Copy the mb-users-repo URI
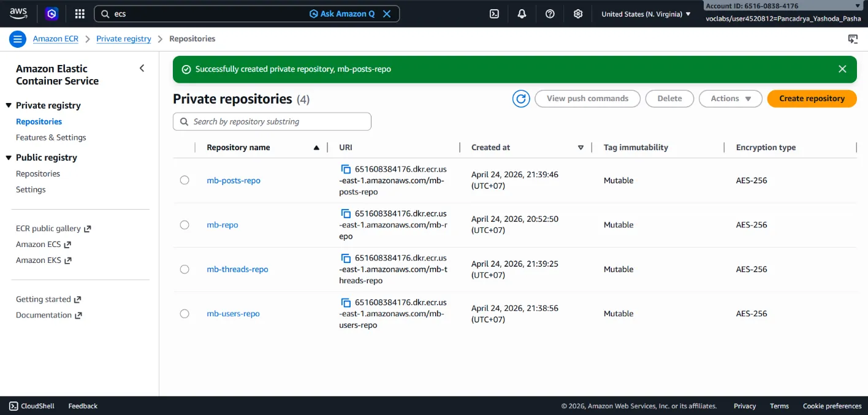868x415 pixels. [x=346, y=302]
